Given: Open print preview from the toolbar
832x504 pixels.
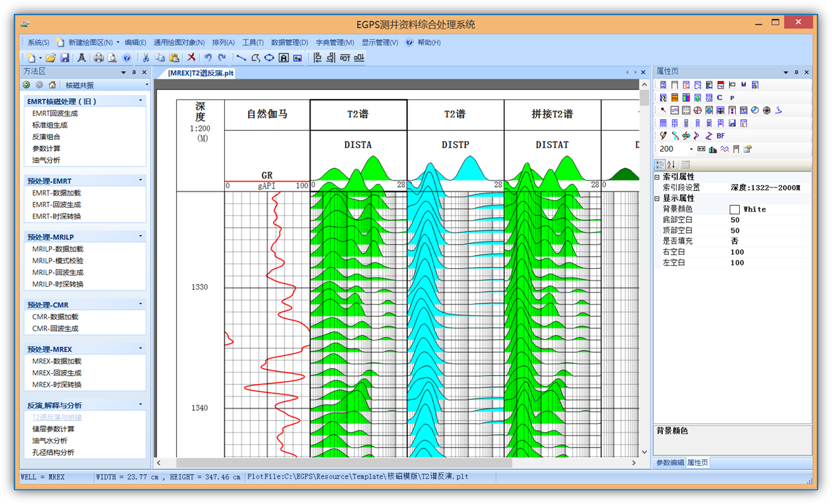Looking at the screenshot, I should pyautogui.click(x=112, y=58).
